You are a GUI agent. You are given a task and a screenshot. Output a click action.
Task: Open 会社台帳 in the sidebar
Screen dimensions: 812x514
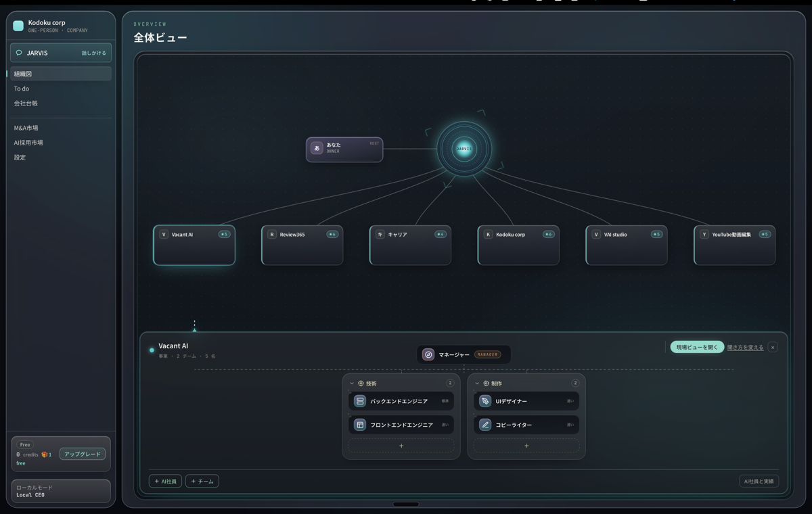61,103
